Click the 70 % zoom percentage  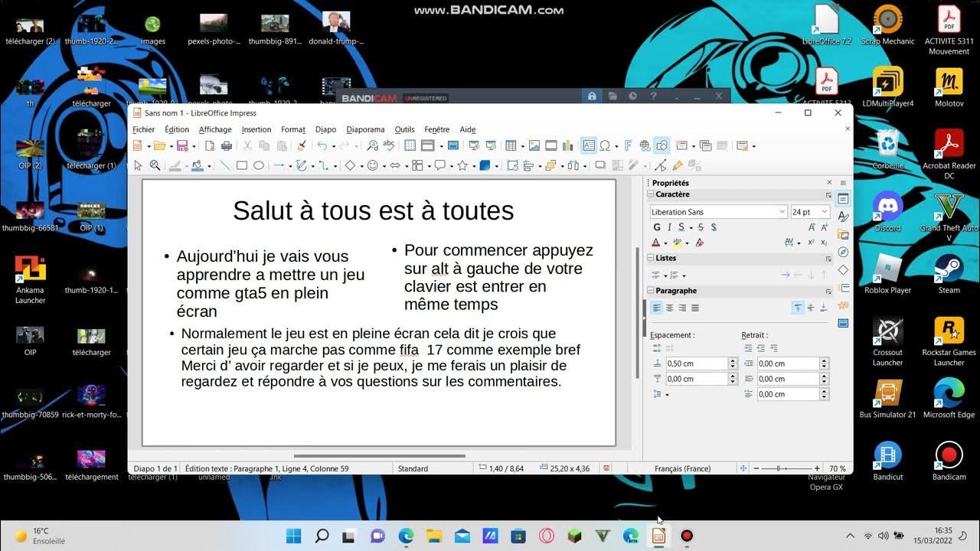click(x=837, y=468)
